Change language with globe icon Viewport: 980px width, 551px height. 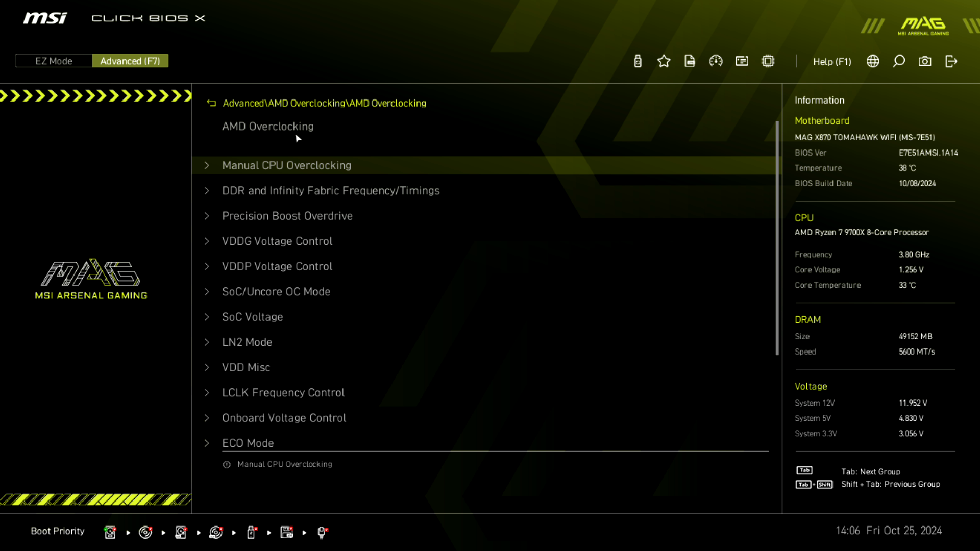point(873,61)
